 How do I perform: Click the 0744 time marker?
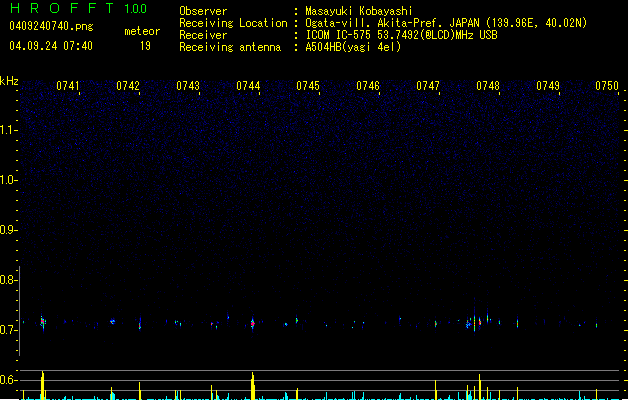[248, 86]
